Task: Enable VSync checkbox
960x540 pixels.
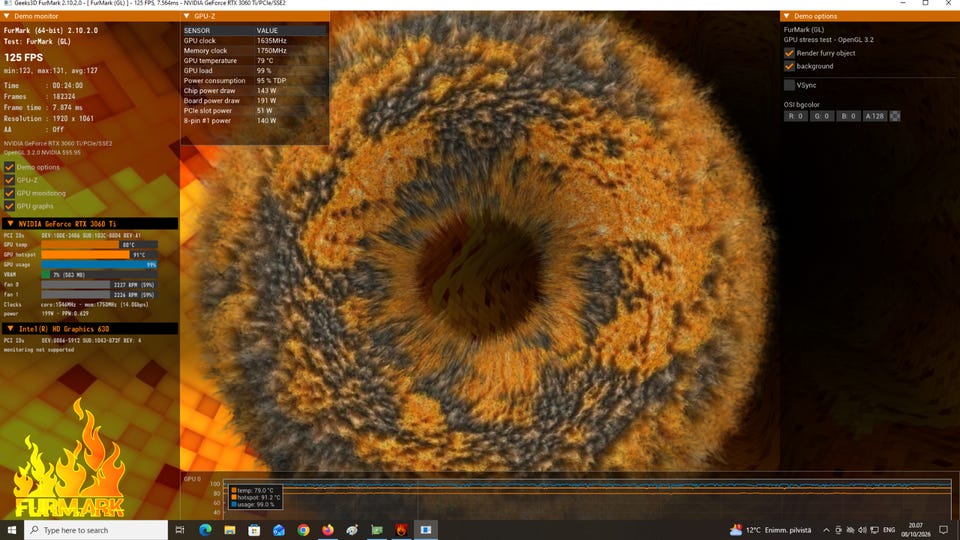Action: pyautogui.click(x=789, y=85)
